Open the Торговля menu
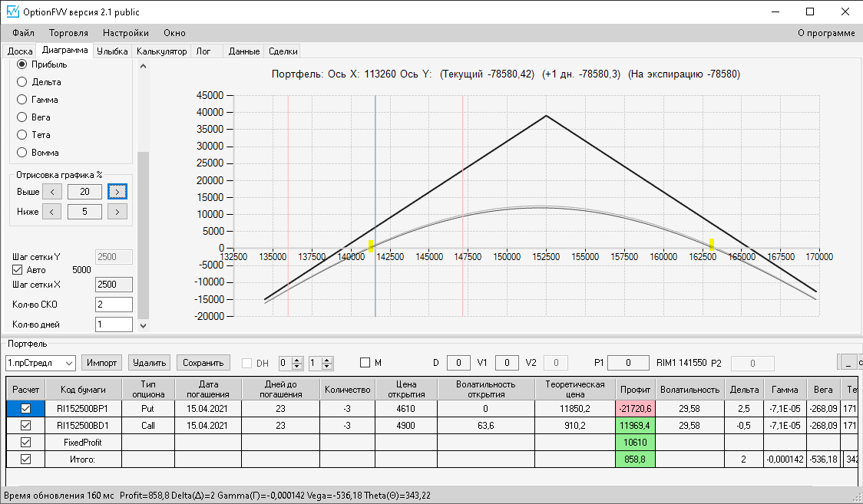This screenshot has width=863, height=504. (x=68, y=33)
